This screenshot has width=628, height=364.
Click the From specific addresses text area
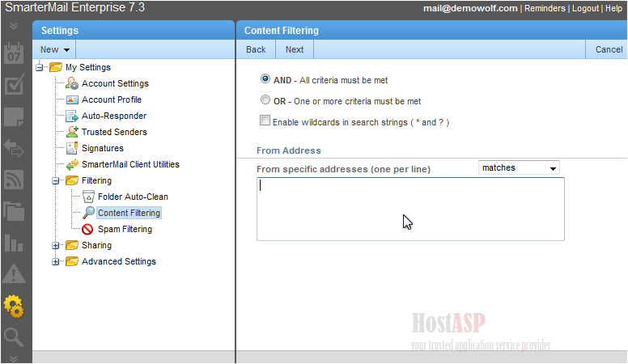pyautogui.click(x=410, y=209)
